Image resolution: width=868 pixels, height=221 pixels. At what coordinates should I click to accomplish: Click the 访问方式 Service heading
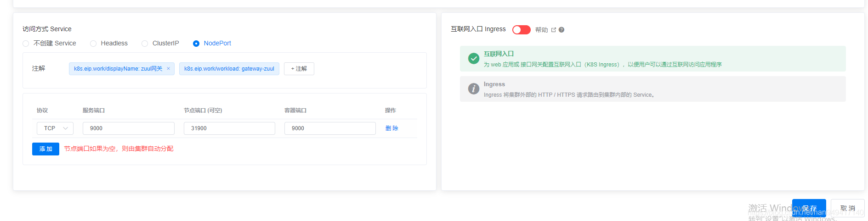click(x=47, y=29)
